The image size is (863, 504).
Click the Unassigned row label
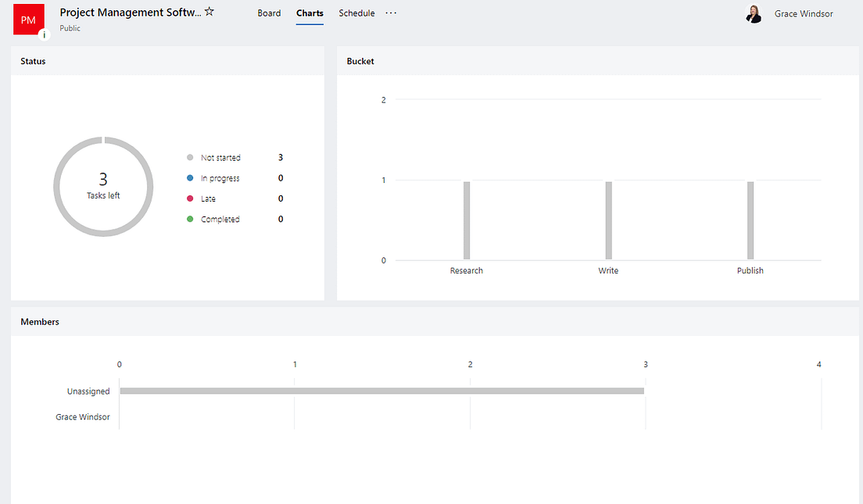tap(88, 391)
